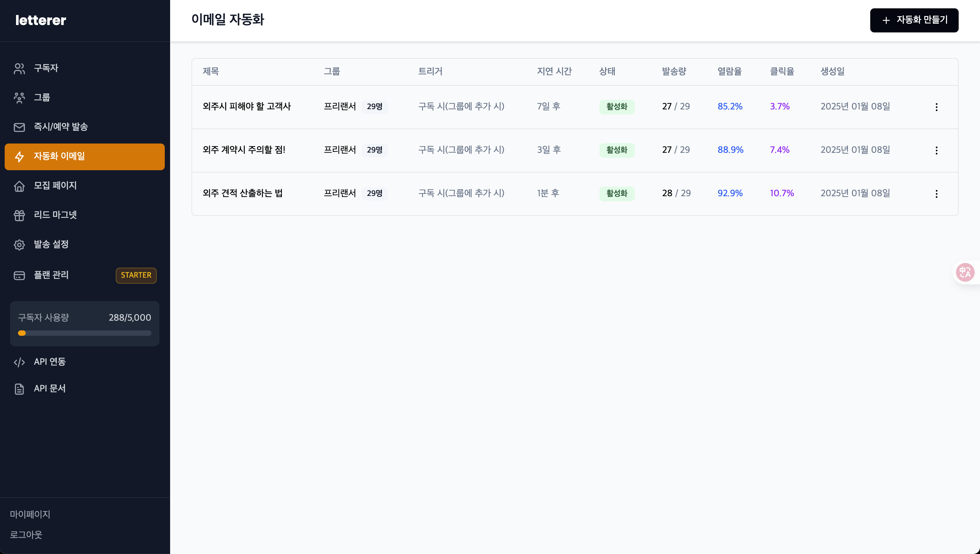The image size is (980, 554).
Task: Open the 구독자 menu item
Action: pyautogui.click(x=84, y=68)
